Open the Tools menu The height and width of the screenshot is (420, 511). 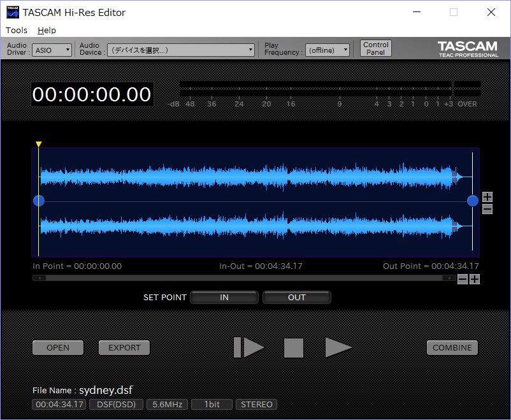click(x=17, y=31)
